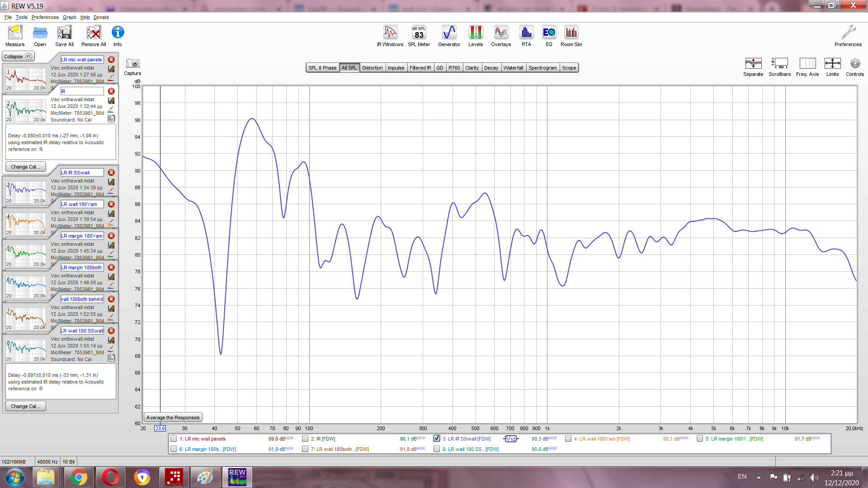Change trace color of LR wall 180Yam
868x488 pixels.
tap(111, 223)
